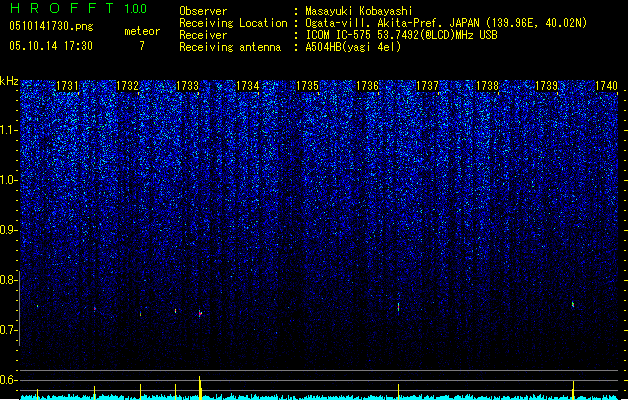Click the Receiving Location label

pos(233,23)
